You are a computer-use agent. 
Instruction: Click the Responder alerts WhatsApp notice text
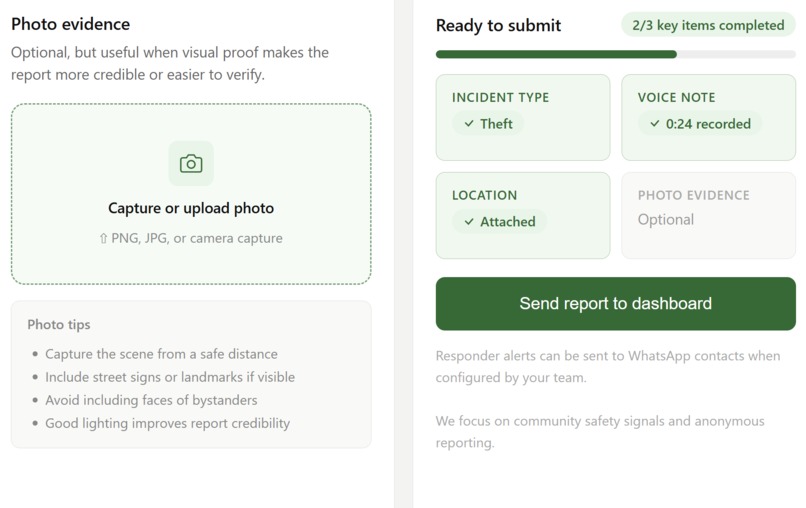point(608,367)
